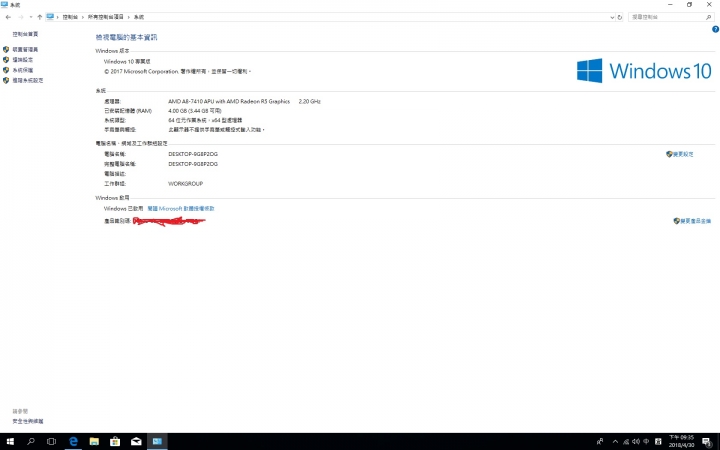Open File Explorer from taskbar
Screen dimensions: 720x450
(94, 441)
